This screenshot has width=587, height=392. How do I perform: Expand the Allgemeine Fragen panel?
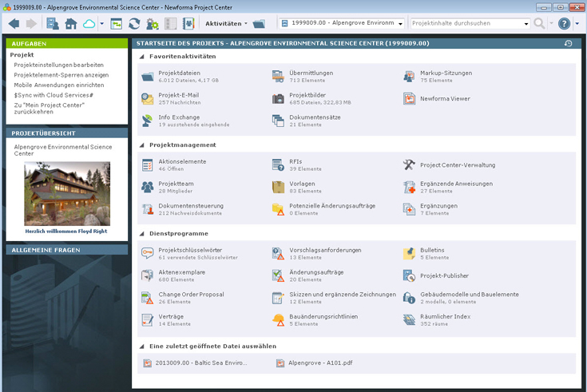[x=66, y=250]
